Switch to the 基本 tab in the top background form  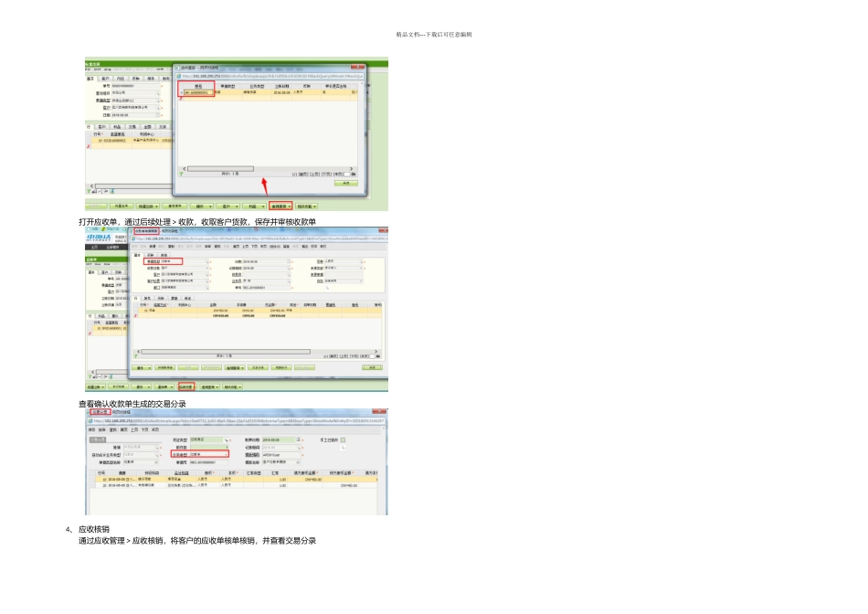[90, 79]
